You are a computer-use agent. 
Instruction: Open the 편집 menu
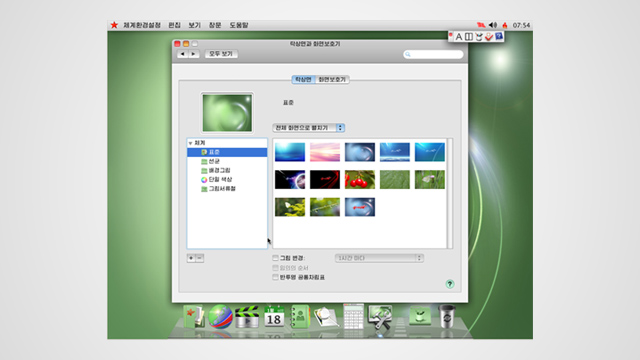coord(175,25)
